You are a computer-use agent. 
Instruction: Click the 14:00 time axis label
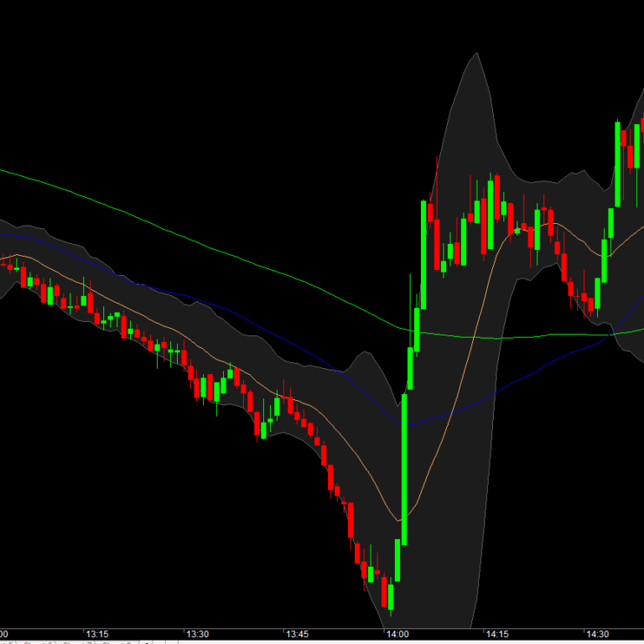pos(397,634)
